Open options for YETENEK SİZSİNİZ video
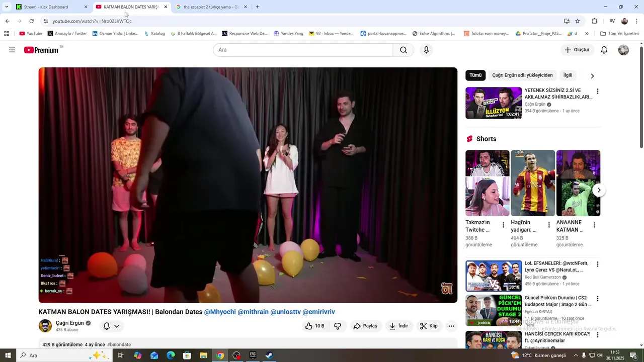644x362 pixels. (x=597, y=92)
